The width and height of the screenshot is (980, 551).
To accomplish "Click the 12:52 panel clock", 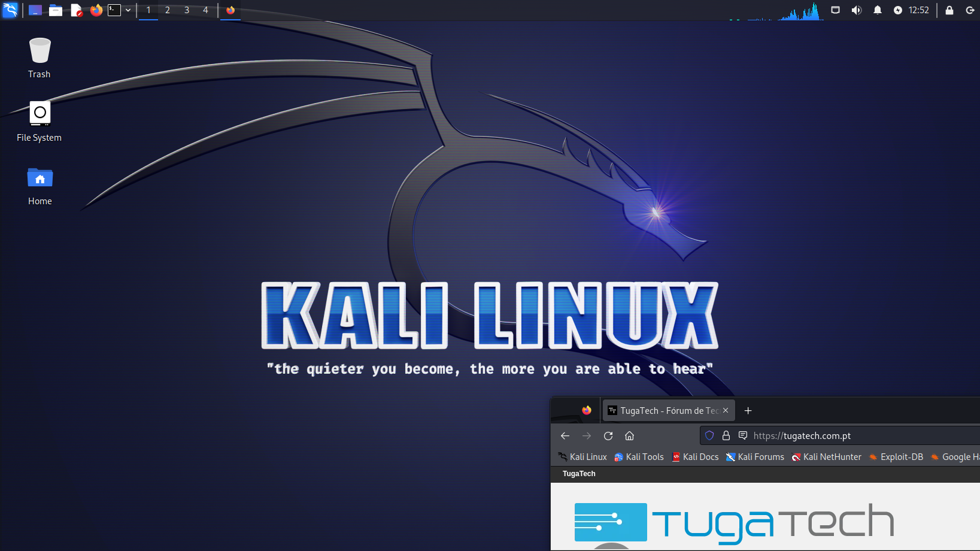I will 919,10.
